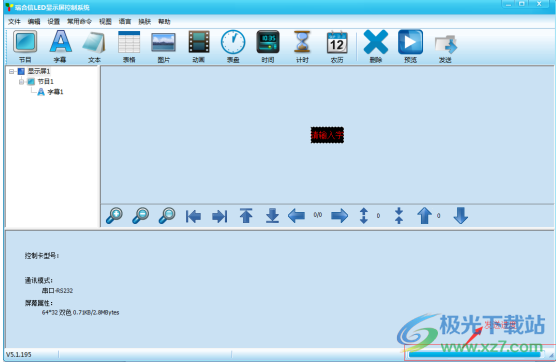Zoom out with the minus magnifier
Screen dimensions: 556x363
point(140,216)
